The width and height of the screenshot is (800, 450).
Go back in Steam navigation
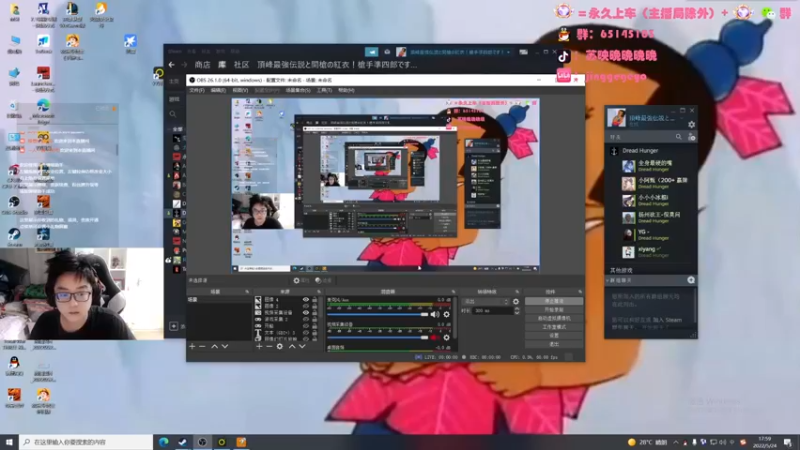click(172, 65)
